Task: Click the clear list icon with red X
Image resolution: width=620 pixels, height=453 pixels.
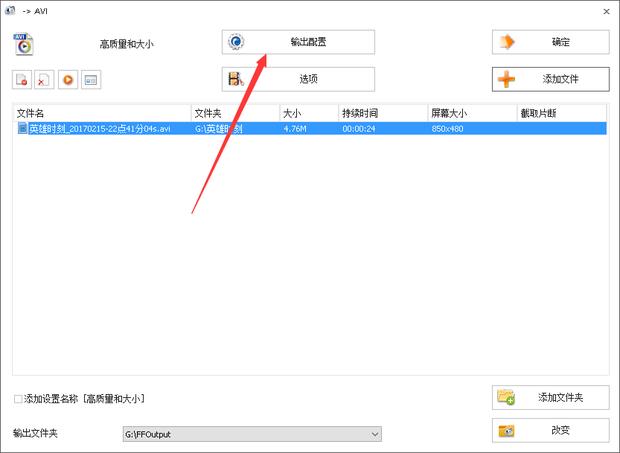Action: pyautogui.click(x=45, y=80)
